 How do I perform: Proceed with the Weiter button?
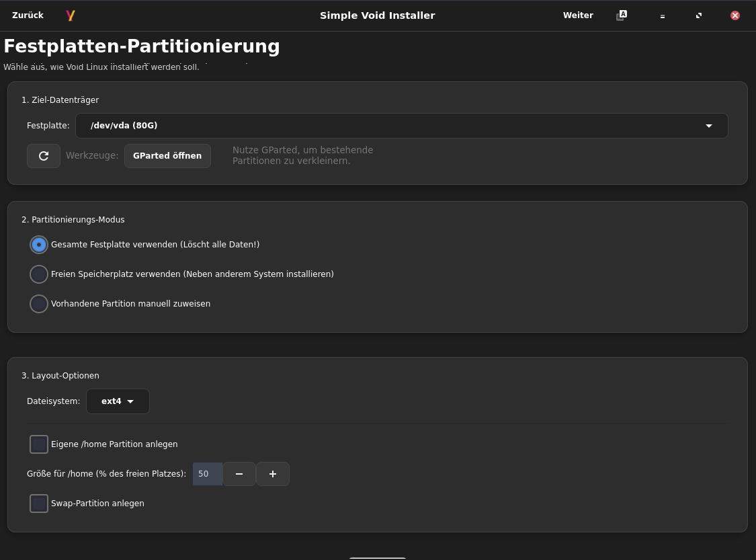pos(578,15)
